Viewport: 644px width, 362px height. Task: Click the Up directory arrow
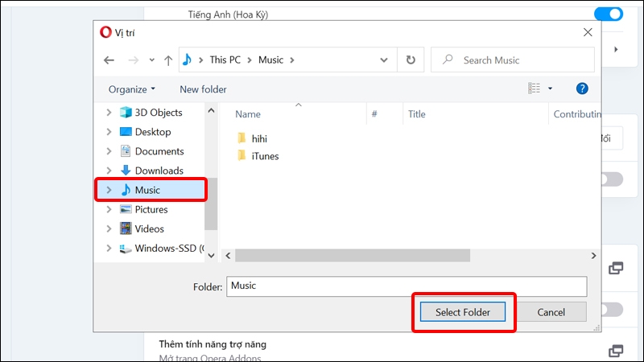(168, 60)
